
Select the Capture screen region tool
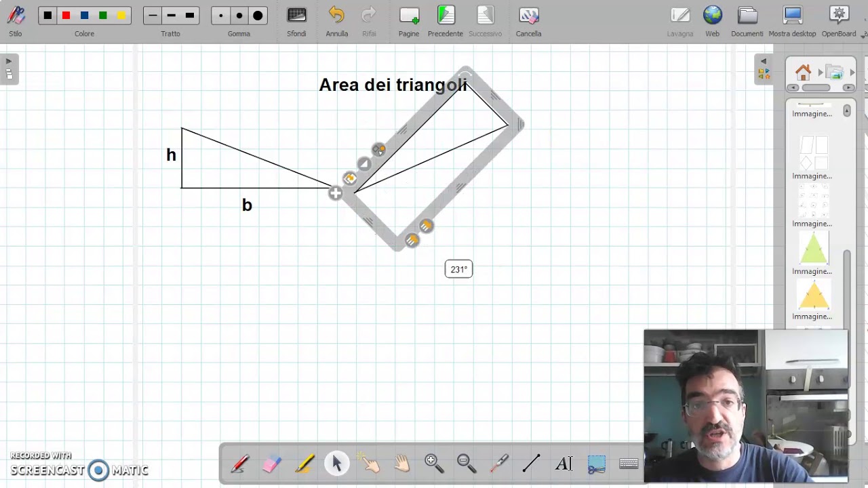[x=597, y=464]
